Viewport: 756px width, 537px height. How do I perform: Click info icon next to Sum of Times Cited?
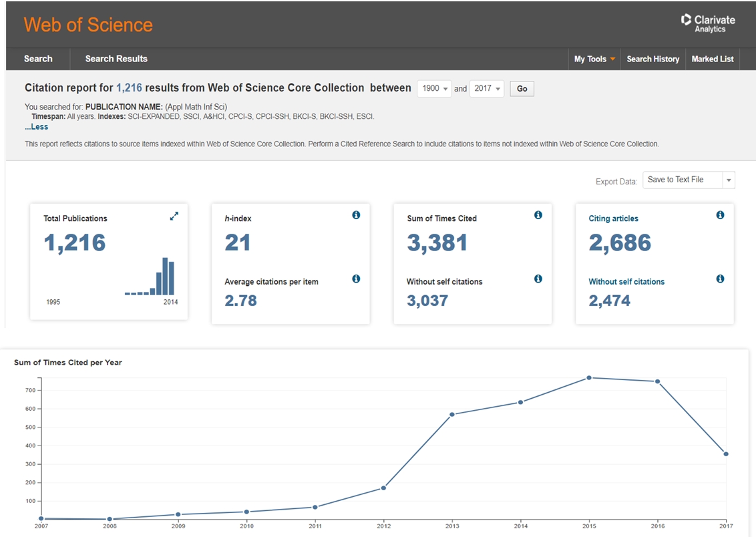pyautogui.click(x=538, y=215)
